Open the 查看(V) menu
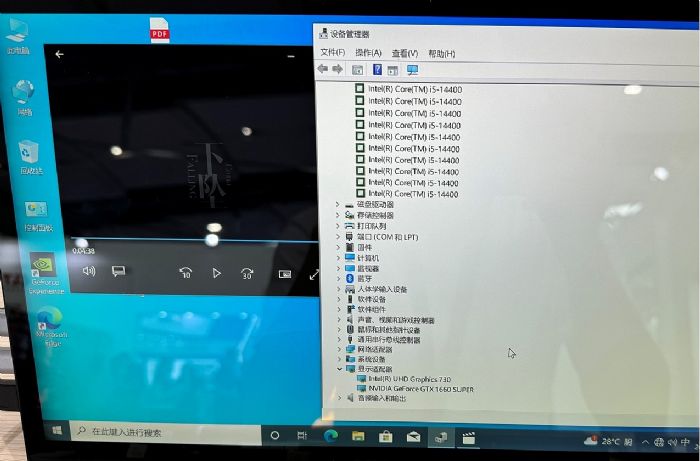Screen dimensions: 700x461 (x=404, y=53)
